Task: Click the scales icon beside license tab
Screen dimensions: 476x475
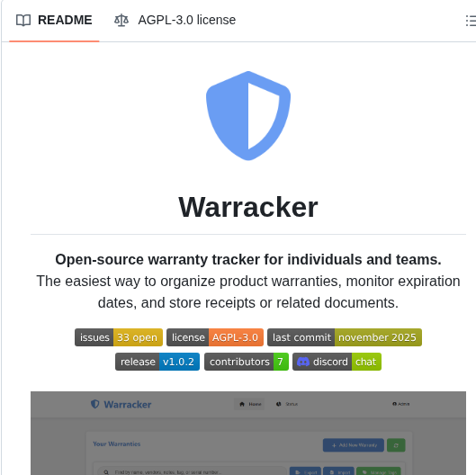Action: click(121, 21)
